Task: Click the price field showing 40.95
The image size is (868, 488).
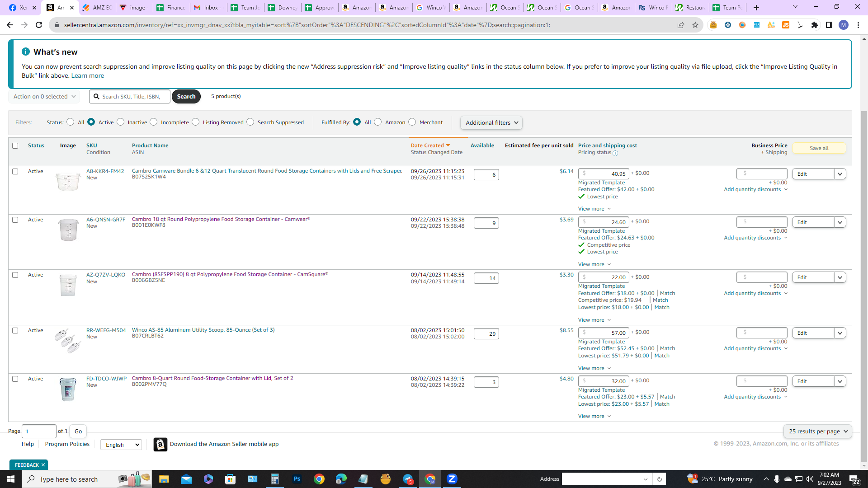Action: point(604,174)
